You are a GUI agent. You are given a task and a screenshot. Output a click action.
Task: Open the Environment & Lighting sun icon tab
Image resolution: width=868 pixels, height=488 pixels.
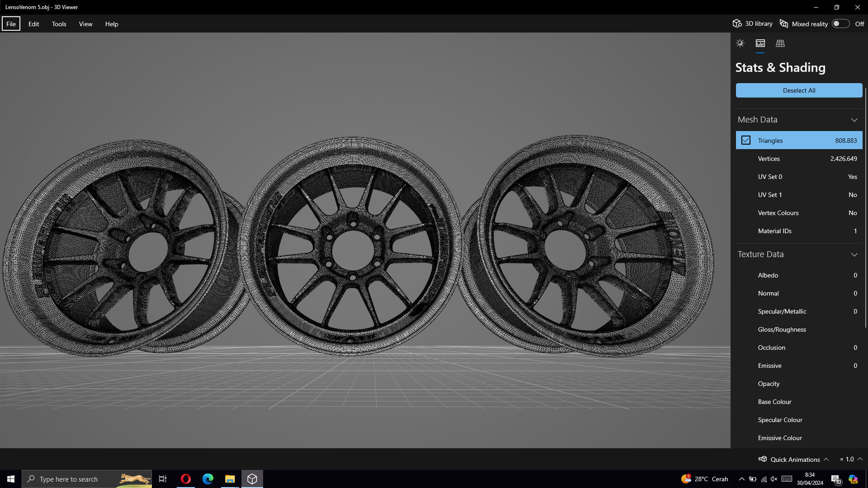[740, 43]
